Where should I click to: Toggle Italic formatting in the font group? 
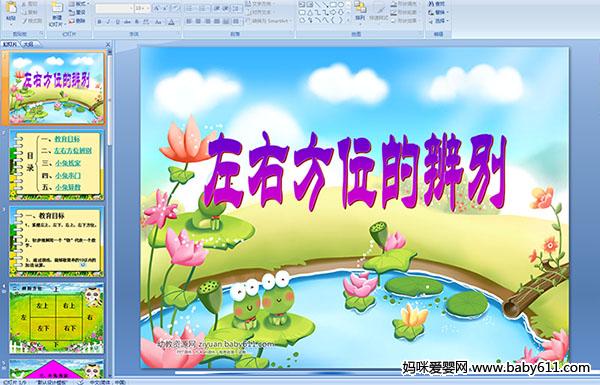[x=108, y=22]
